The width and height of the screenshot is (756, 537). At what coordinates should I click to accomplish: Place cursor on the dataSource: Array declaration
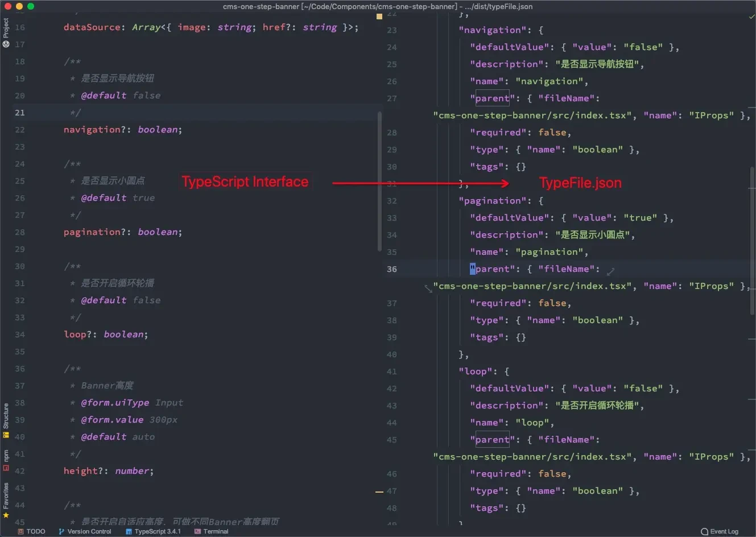[211, 27]
